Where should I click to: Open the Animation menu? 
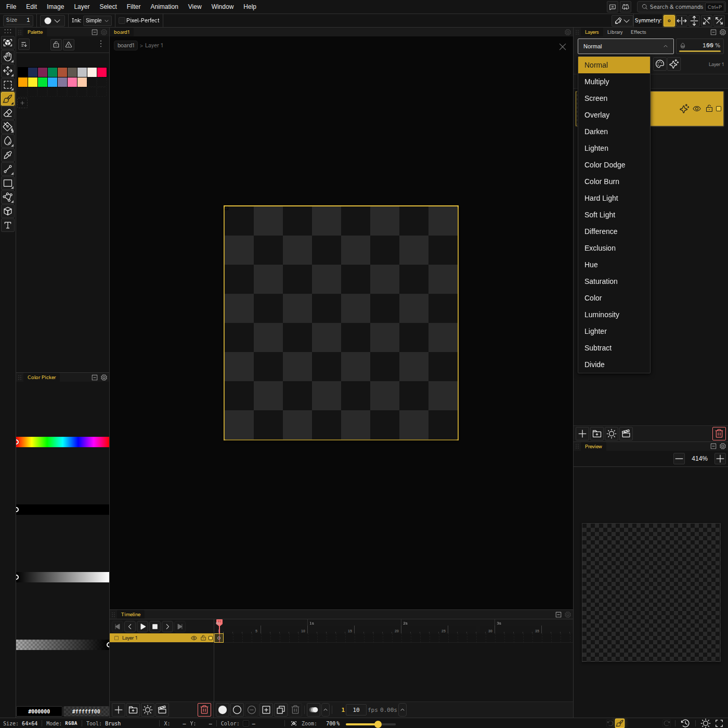tap(164, 7)
